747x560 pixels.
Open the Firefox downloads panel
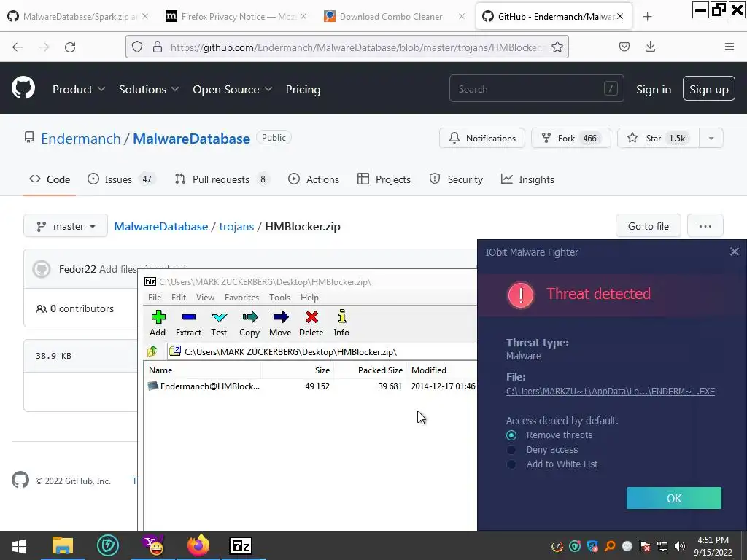coord(650,47)
